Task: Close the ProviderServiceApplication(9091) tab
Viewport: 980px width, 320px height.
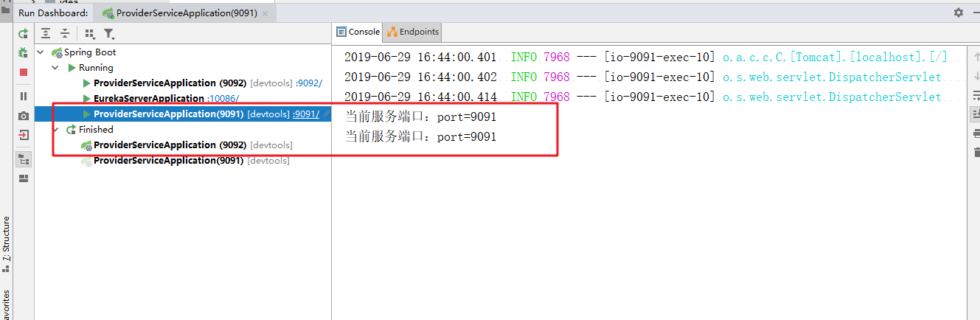Action: pos(265,13)
